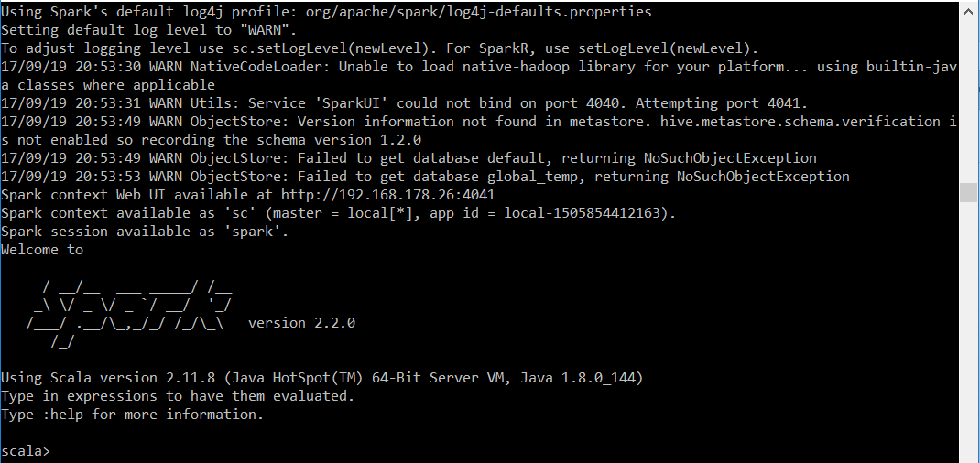Click the vertical scrollbar thumb
The height and width of the screenshot is (463, 980).
click(969, 193)
